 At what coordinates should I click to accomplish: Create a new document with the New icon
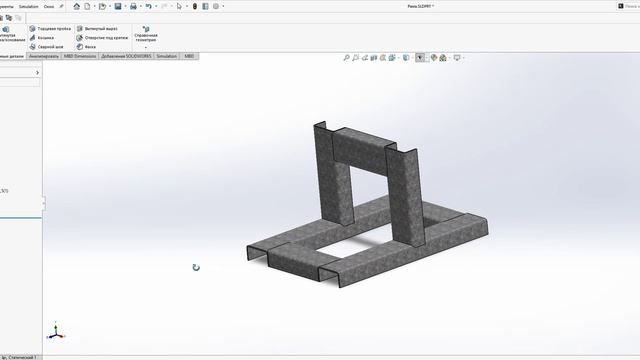(x=87, y=6)
